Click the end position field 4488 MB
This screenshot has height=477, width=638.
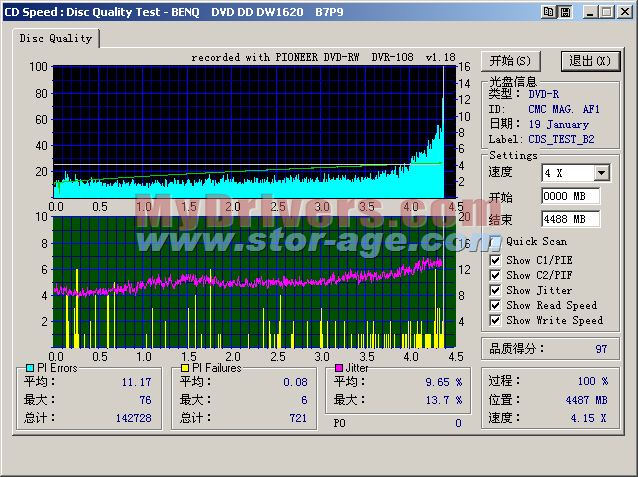(x=570, y=219)
